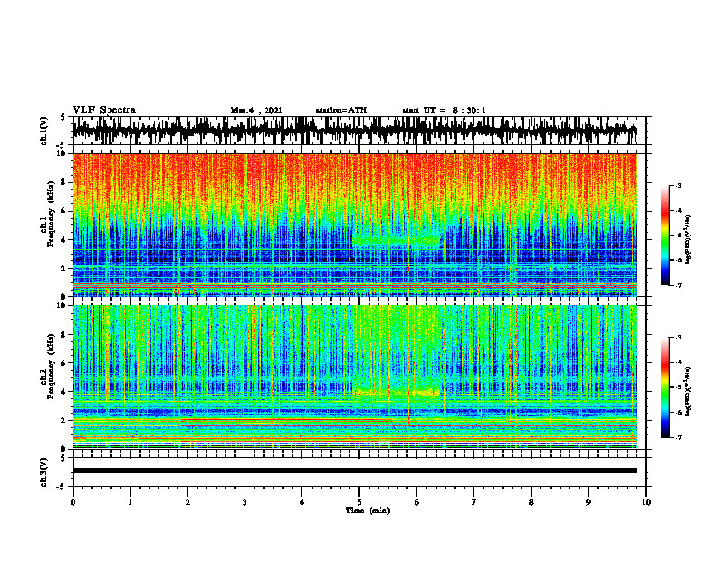The height and width of the screenshot is (563, 728).
Task: Click the ch.1 spectrogram color scale bar
Action: (x=665, y=236)
